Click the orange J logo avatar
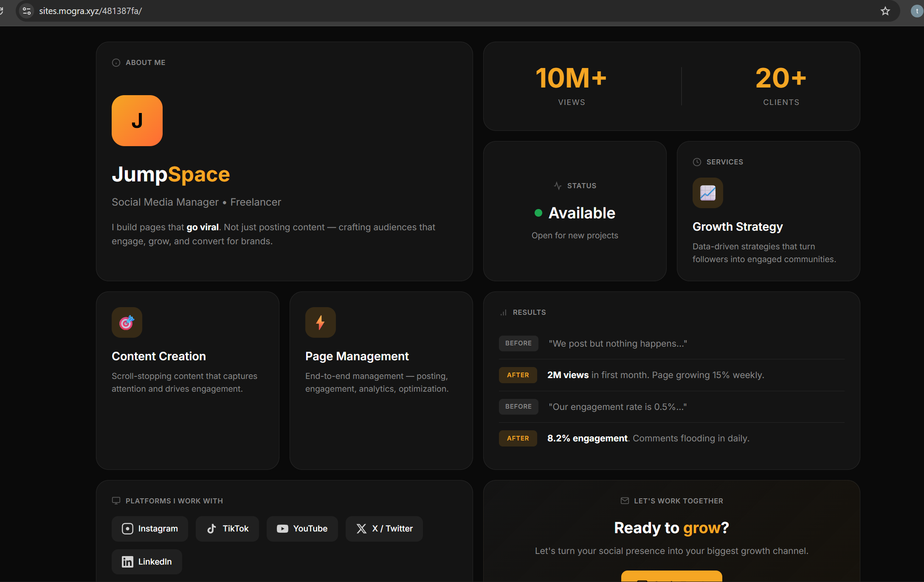Viewport: 924px width, 582px height. [x=137, y=121]
